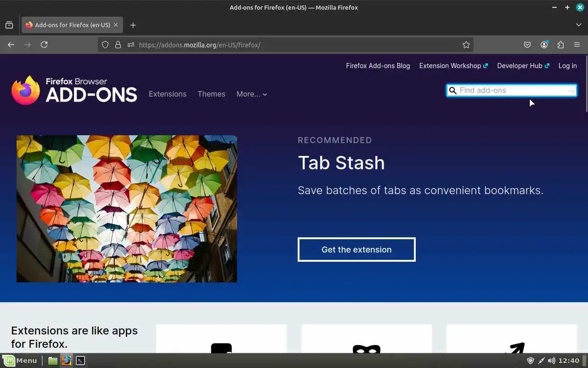588x368 pixels.
Task: Click the colorful umbrellas hero image
Action: pyautogui.click(x=127, y=208)
